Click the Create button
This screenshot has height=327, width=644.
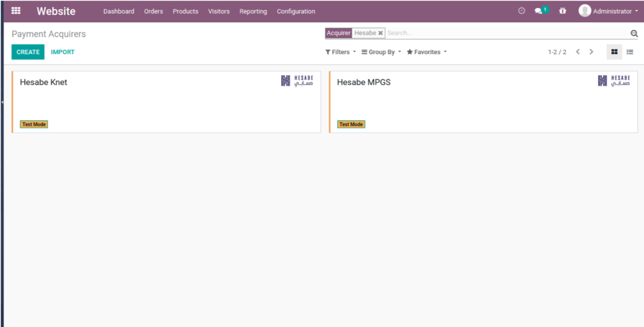(x=28, y=52)
